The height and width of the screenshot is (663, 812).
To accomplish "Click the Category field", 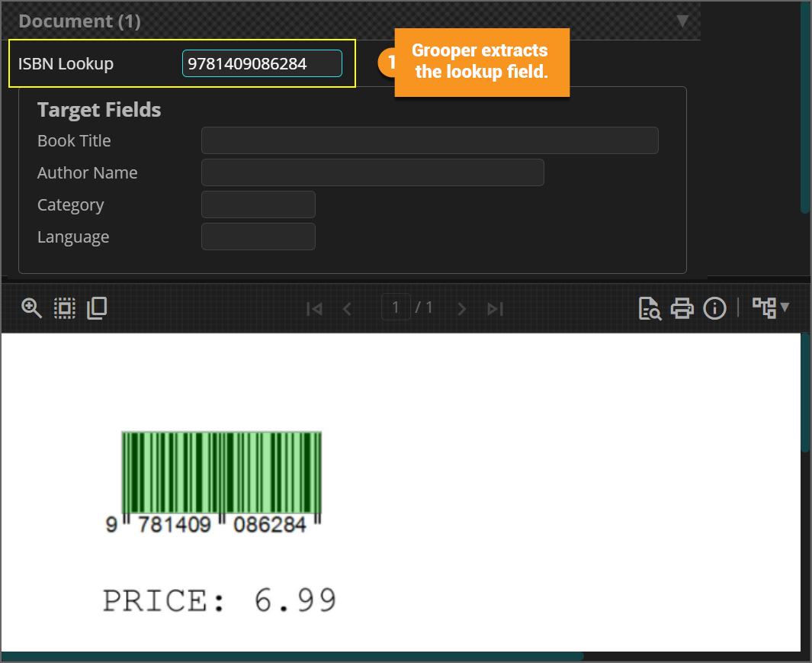I will coord(258,204).
